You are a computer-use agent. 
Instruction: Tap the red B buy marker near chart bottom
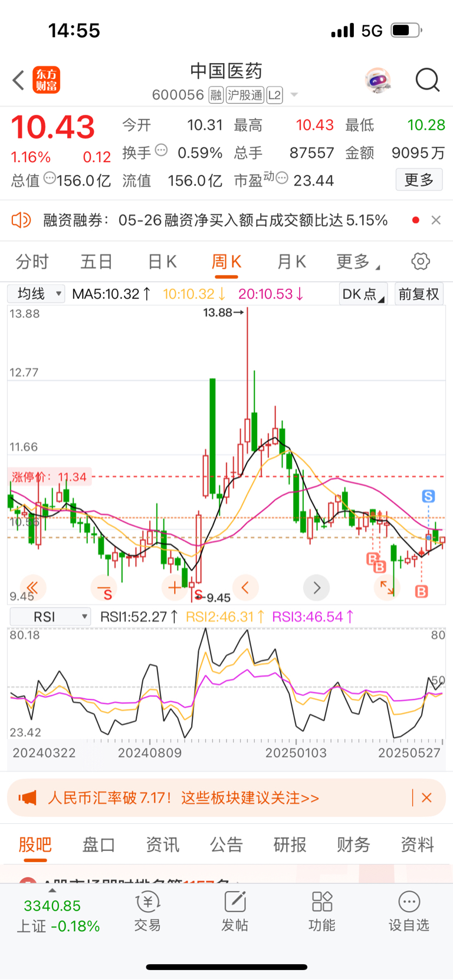(x=421, y=591)
